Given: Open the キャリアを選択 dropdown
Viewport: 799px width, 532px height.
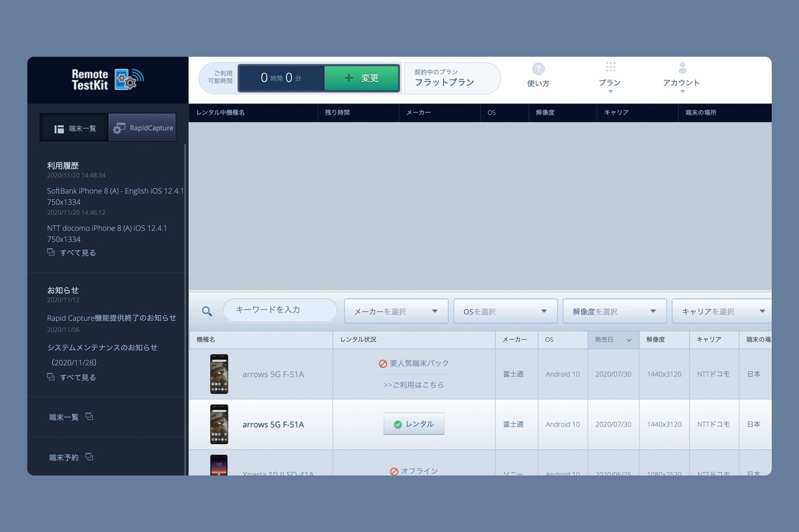Looking at the screenshot, I should click(x=722, y=311).
